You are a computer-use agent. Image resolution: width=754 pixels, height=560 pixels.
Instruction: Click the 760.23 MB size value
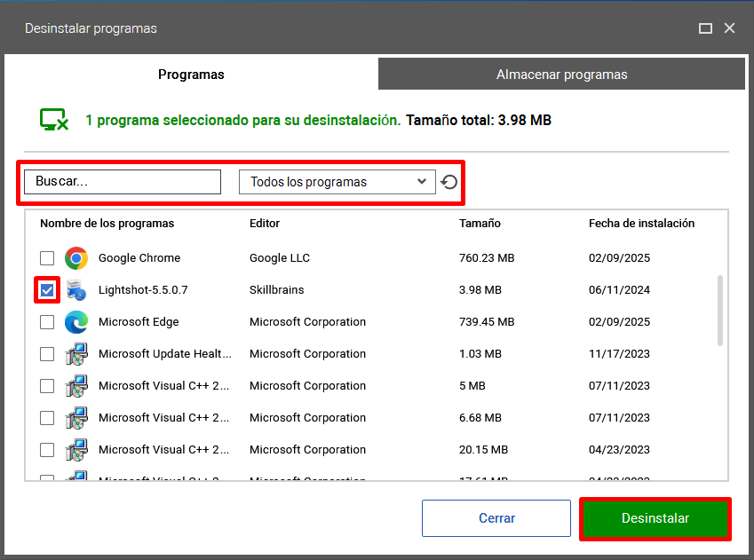(x=487, y=258)
